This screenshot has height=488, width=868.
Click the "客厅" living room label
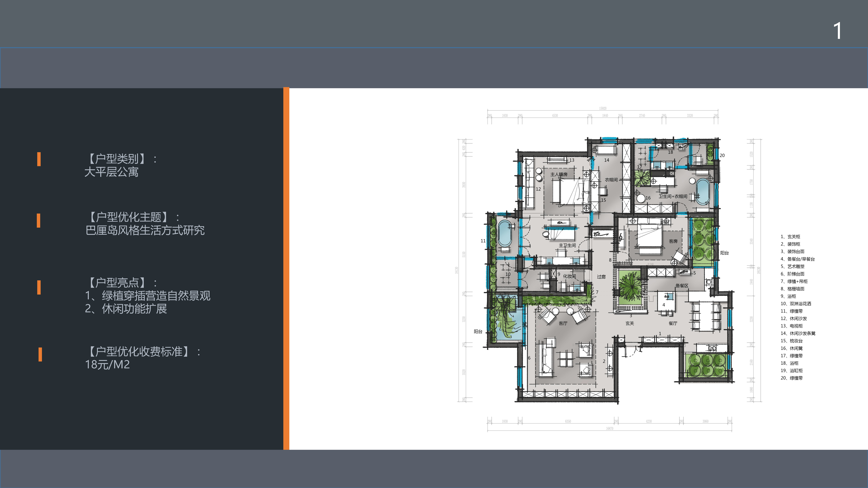tap(563, 323)
